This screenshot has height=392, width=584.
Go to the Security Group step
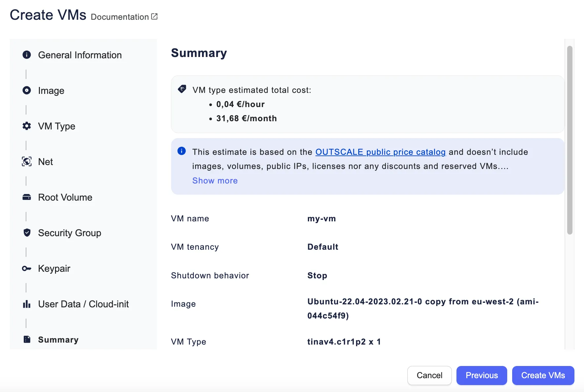click(70, 233)
